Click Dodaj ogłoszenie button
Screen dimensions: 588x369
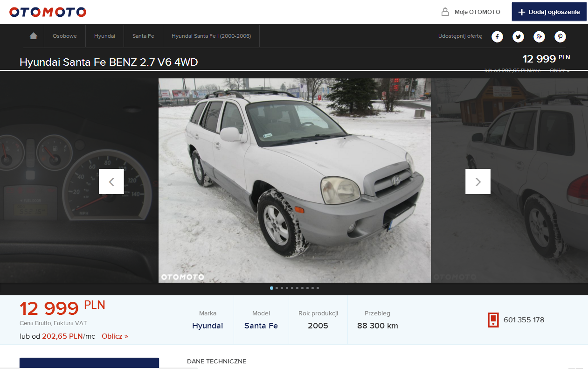click(x=549, y=12)
